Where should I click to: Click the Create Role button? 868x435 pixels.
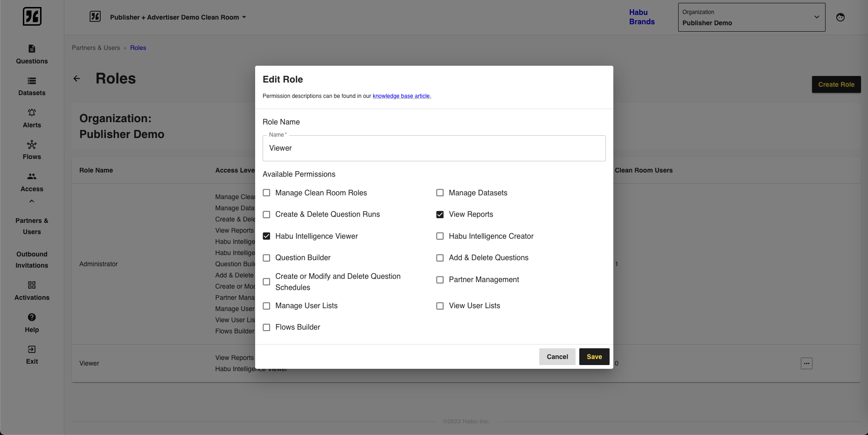pyautogui.click(x=836, y=84)
